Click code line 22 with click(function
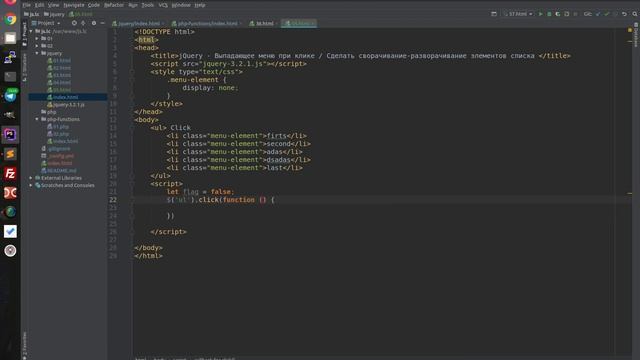 pos(220,200)
